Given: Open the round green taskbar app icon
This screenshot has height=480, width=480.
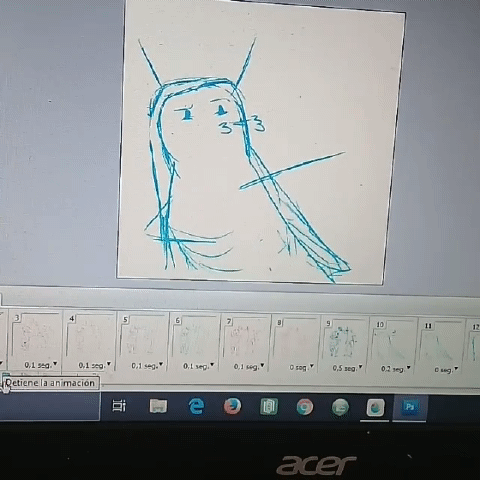Looking at the screenshot, I should (x=340, y=407).
